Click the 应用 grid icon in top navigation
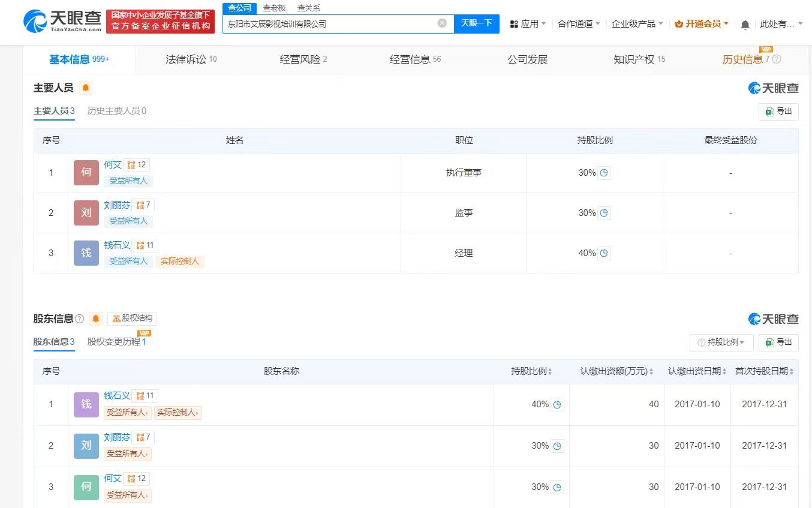This screenshot has height=508, width=812. pyautogui.click(x=513, y=22)
